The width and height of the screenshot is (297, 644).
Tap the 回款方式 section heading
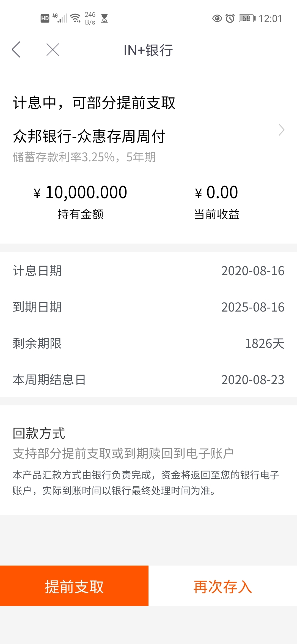coord(39,433)
